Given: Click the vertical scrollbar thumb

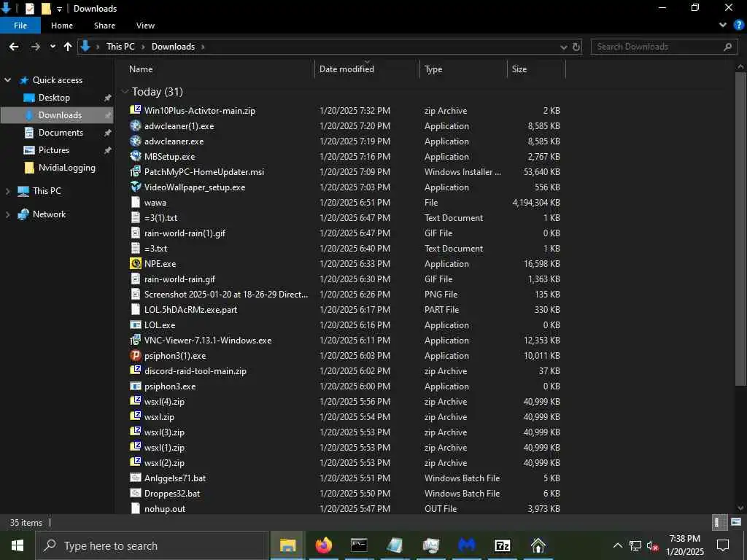Looking at the screenshot, I should 740,228.
